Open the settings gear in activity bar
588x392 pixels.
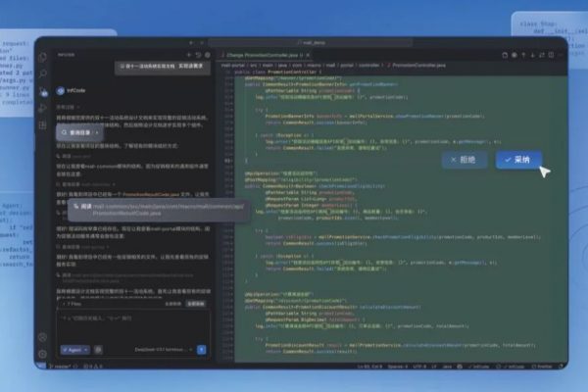click(x=43, y=354)
